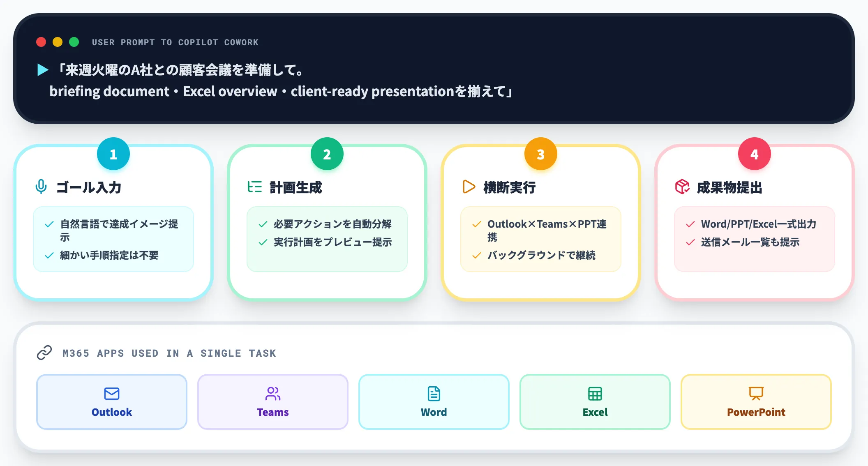
Task: Click the package icon next to 成果物提出
Action: click(682, 187)
